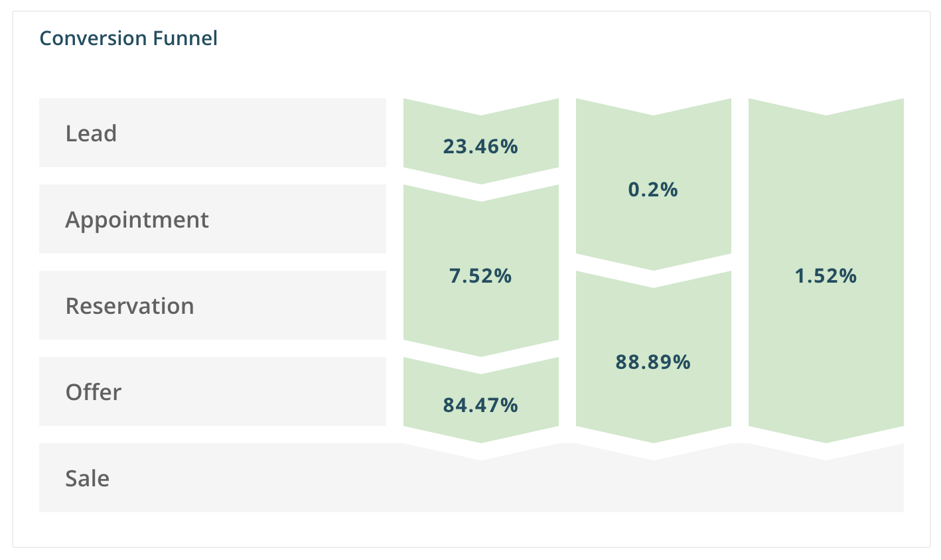Select the 1.52% overall conversion arrow
This screenshot has width=941, height=560.
tap(826, 275)
